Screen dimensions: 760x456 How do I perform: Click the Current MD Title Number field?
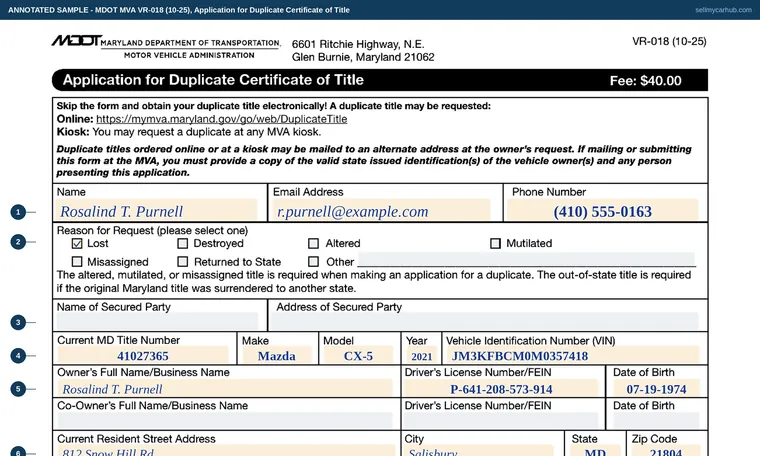point(143,355)
